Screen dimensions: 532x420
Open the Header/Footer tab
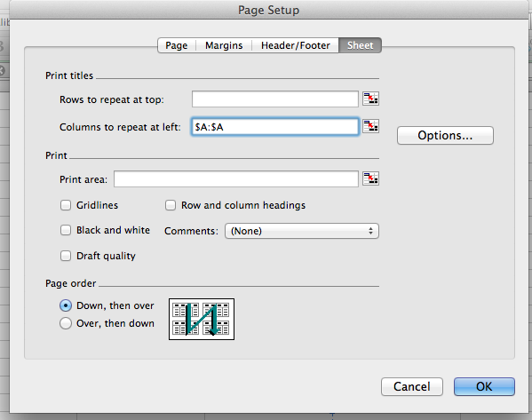point(295,45)
